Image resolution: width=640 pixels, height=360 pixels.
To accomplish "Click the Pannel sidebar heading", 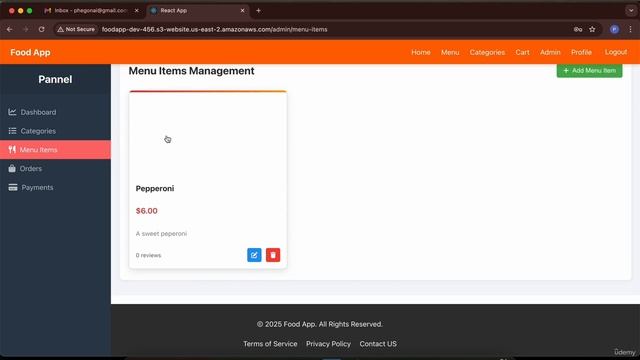I will tap(55, 79).
